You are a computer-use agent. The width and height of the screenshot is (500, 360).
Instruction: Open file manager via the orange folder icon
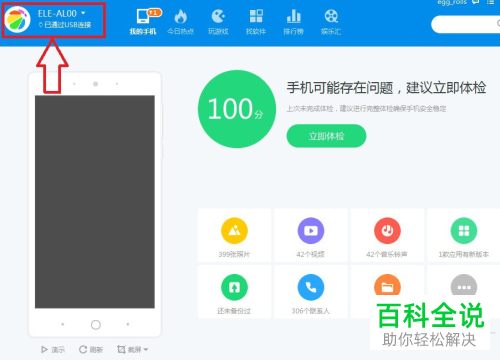click(x=387, y=285)
